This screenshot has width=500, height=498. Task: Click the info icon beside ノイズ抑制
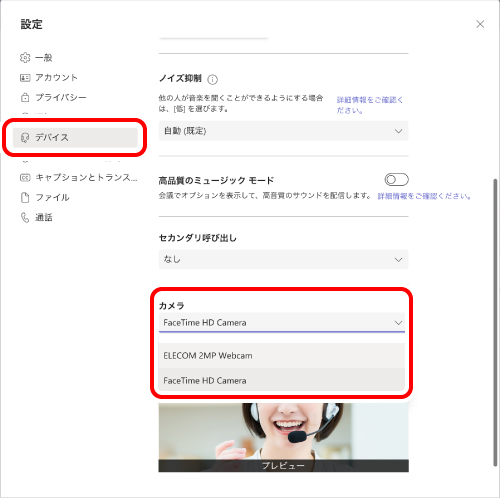point(212,79)
